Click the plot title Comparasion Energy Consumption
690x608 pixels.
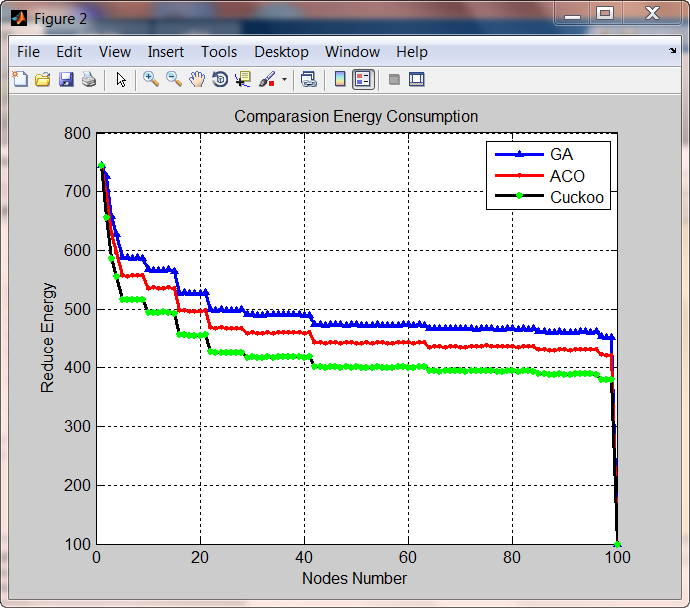(356, 117)
